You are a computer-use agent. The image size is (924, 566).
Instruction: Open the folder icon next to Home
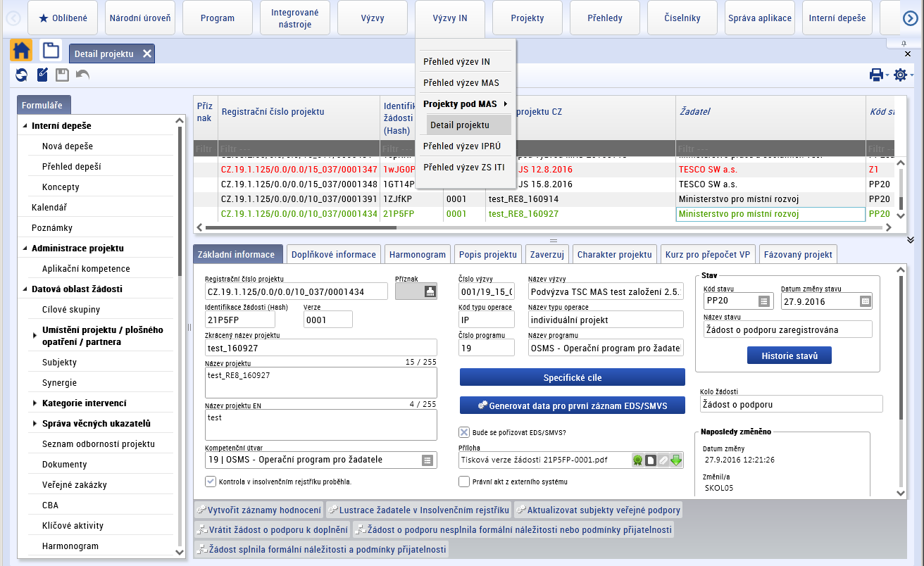[51, 51]
